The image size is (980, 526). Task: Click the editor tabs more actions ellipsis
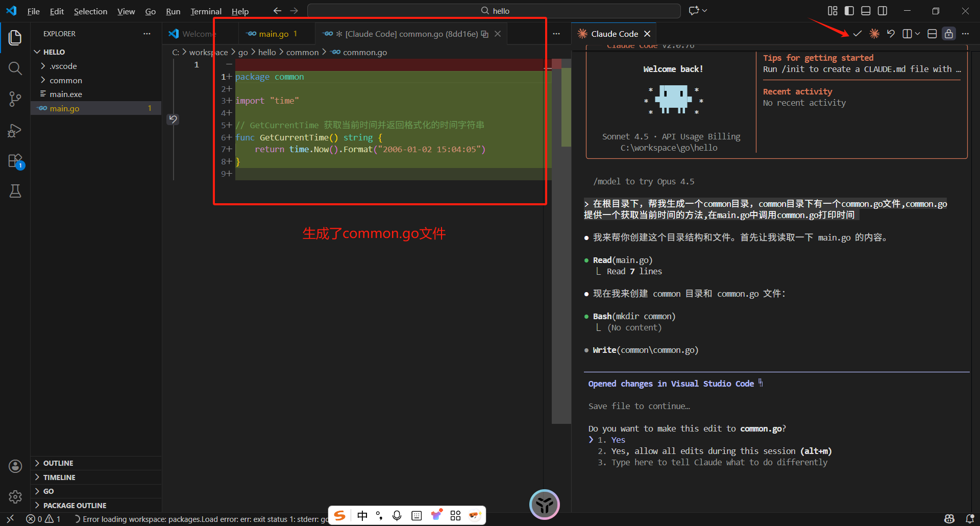pyautogui.click(x=556, y=34)
